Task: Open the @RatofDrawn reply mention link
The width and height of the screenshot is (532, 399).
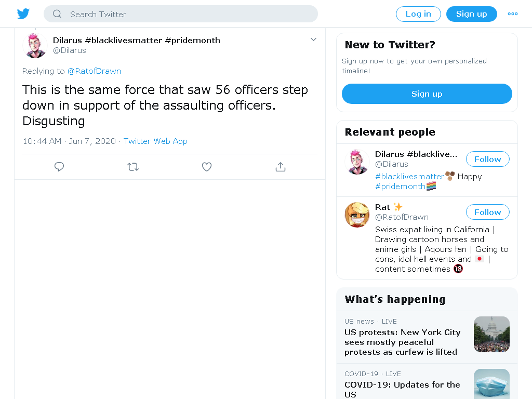Action: pyautogui.click(x=95, y=71)
